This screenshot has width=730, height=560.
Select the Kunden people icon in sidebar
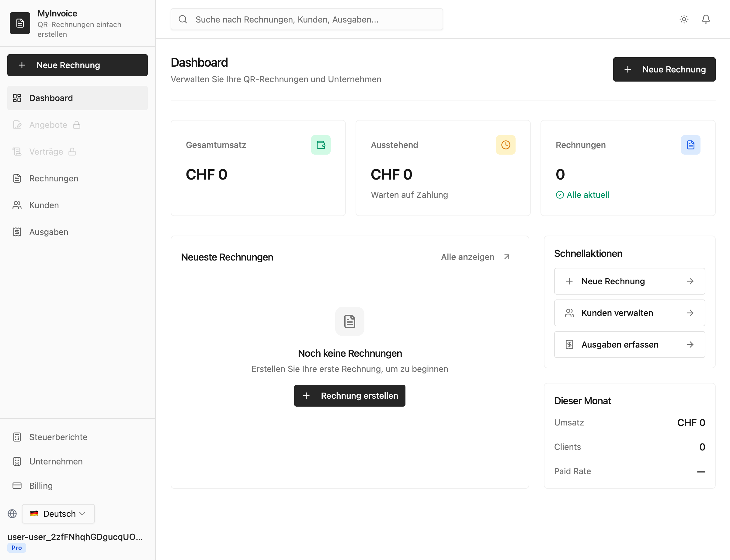[17, 205]
